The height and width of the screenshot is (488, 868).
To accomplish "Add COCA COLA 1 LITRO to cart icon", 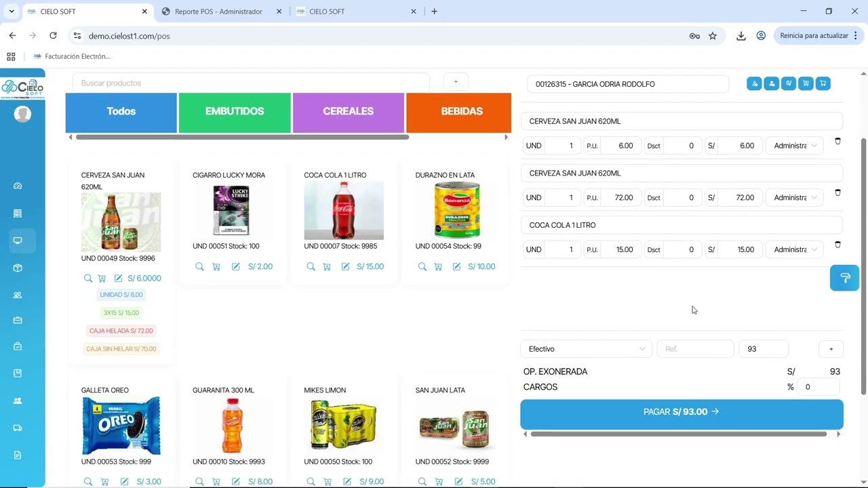I will [x=327, y=267].
